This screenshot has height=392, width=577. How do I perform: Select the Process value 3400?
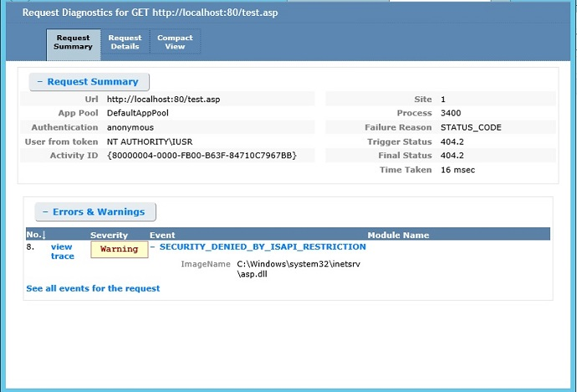(451, 113)
